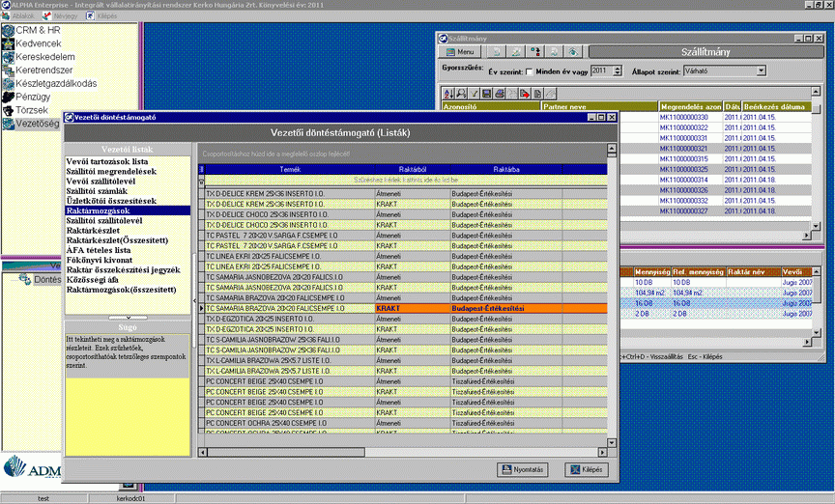Click the second icon button right of Menu
Viewport: 835px width, 504px height.
515,51
